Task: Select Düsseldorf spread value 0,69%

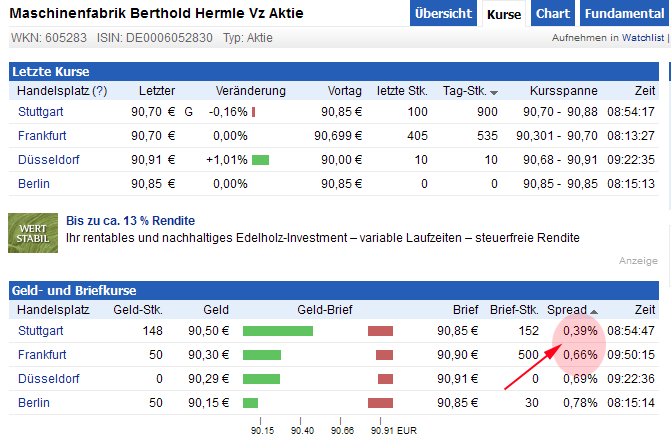Action: [x=580, y=379]
